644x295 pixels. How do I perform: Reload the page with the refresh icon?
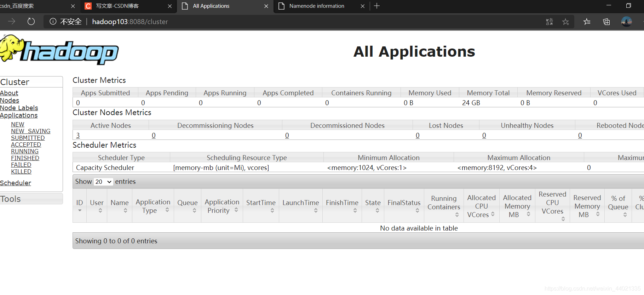coord(31,22)
